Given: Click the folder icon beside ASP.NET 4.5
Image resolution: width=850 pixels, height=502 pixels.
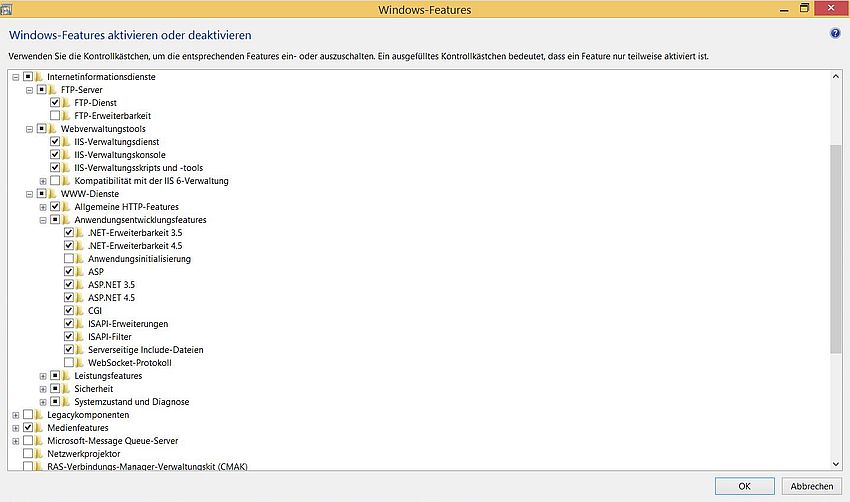Looking at the screenshot, I should point(80,298).
